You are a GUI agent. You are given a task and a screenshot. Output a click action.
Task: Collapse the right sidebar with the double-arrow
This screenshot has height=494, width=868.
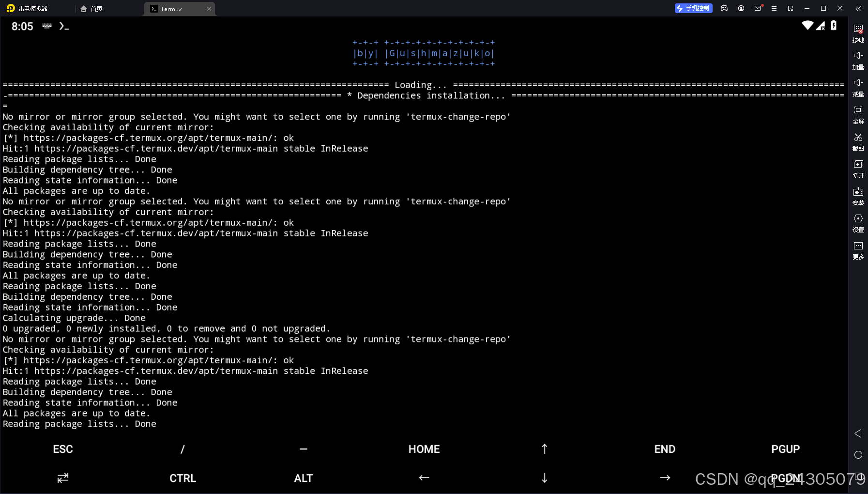pyautogui.click(x=858, y=8)
